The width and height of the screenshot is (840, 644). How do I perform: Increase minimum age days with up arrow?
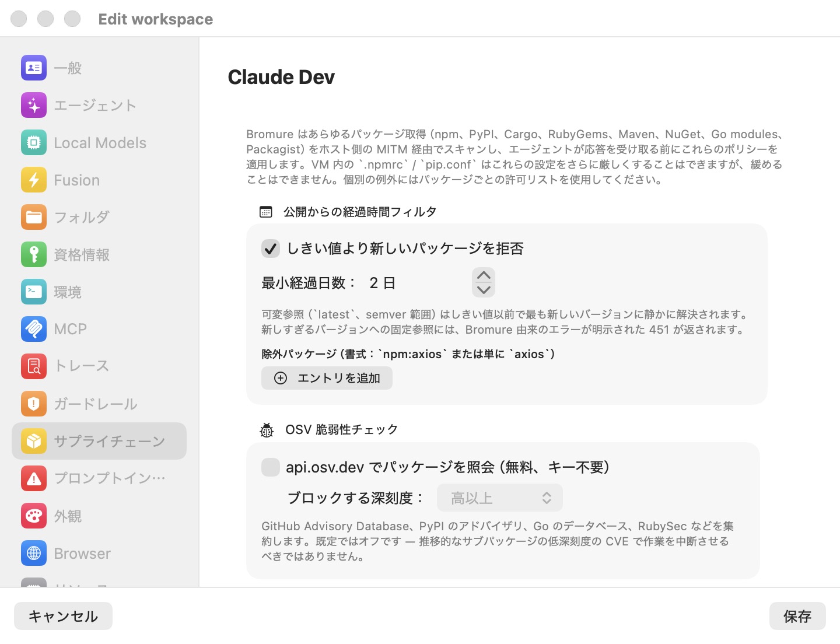tap(484, 275)
